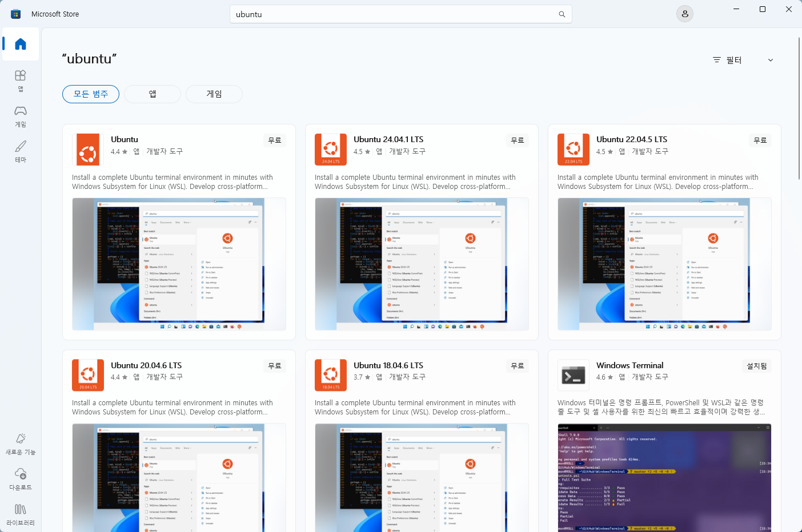Click the 무료 button on Ubuntu 24.04.1 LTS
The image size is (802, 532).
click(518, 140)
